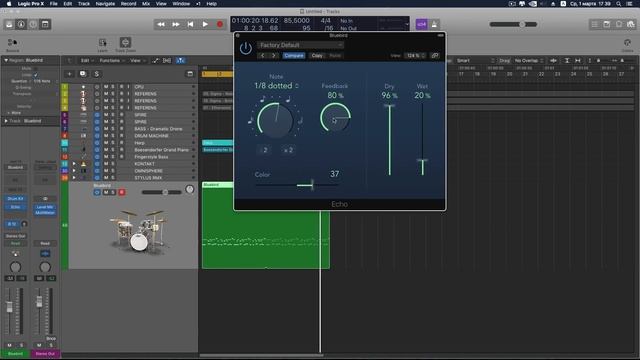640x360 pixels.
Task: Expand the STYLUS RMX track stack
Action: pyautogui.click(x=74, y=178)
